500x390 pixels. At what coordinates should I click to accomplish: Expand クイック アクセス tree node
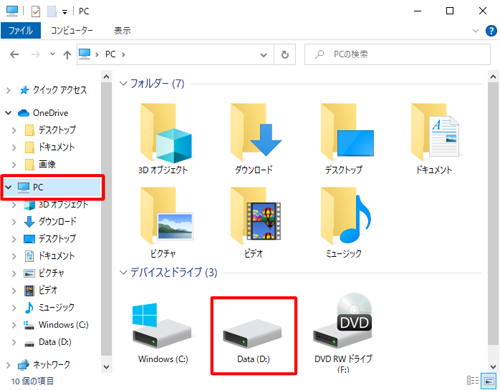click(8, 90)
